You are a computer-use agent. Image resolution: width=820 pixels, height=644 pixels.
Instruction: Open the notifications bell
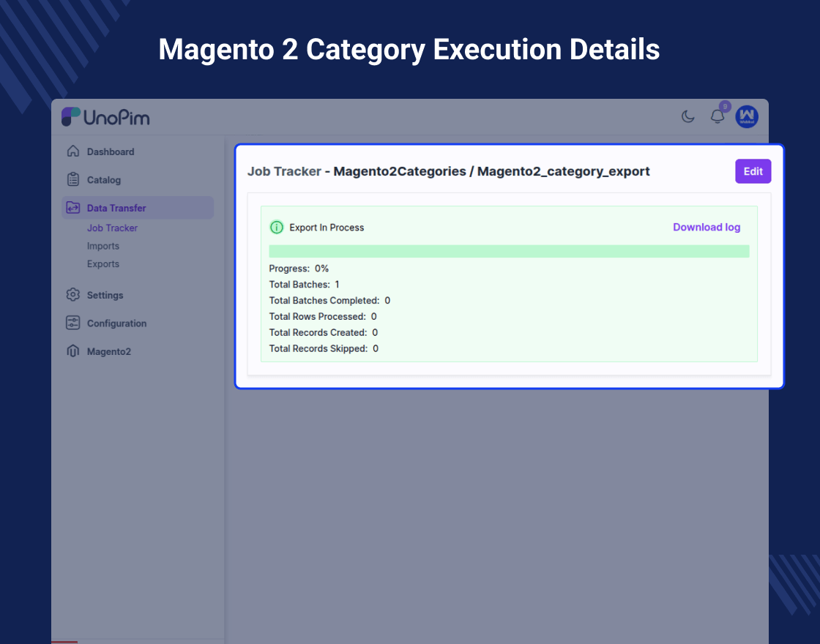click(717, 116)
